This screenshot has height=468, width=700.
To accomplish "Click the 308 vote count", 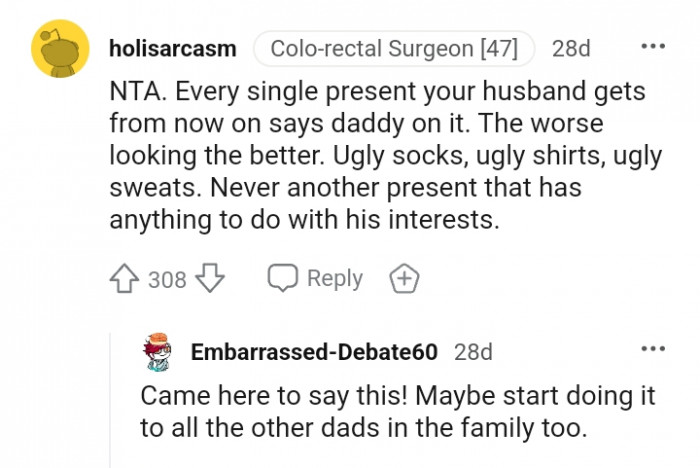I will click(167, 280).
